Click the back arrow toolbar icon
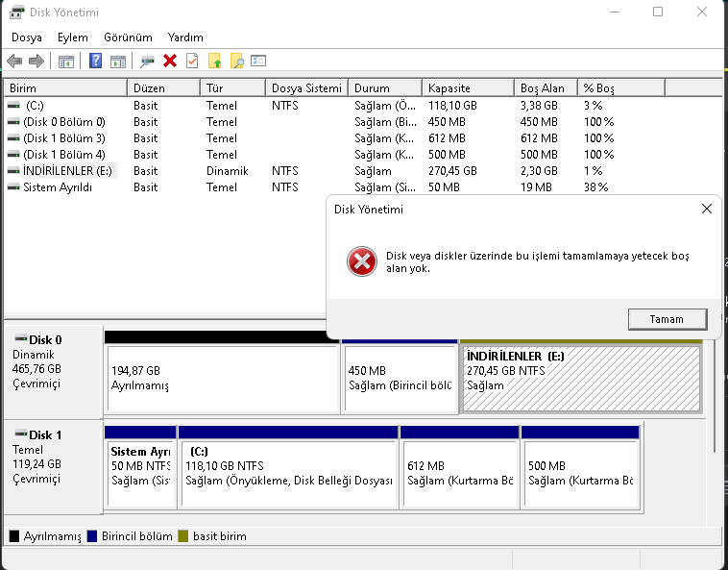Viewport: 728px width, 570px height. (x=14, y=62)
